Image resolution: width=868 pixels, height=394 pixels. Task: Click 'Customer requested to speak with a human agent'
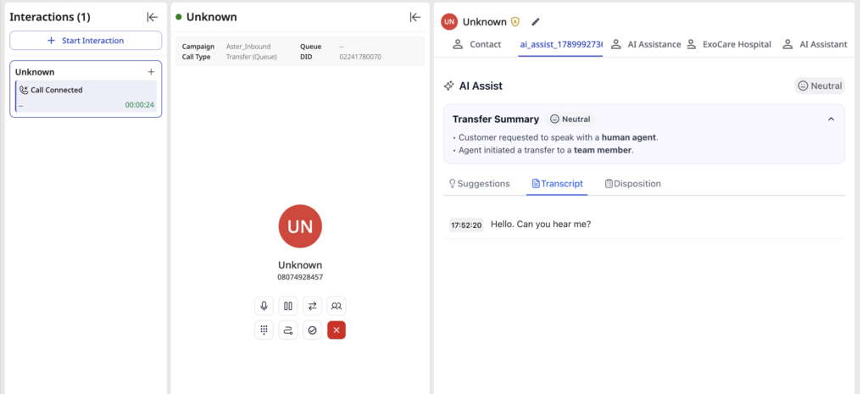coord(558,138)
